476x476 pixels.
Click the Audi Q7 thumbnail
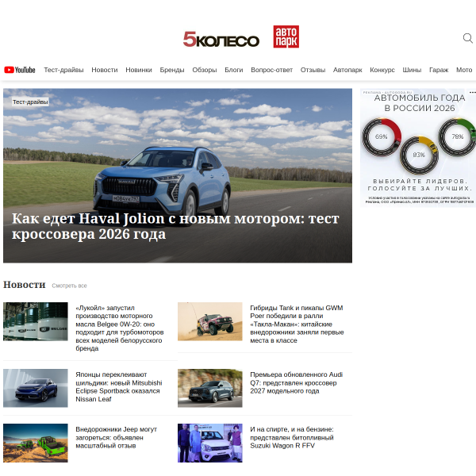(x=210, y=388)
